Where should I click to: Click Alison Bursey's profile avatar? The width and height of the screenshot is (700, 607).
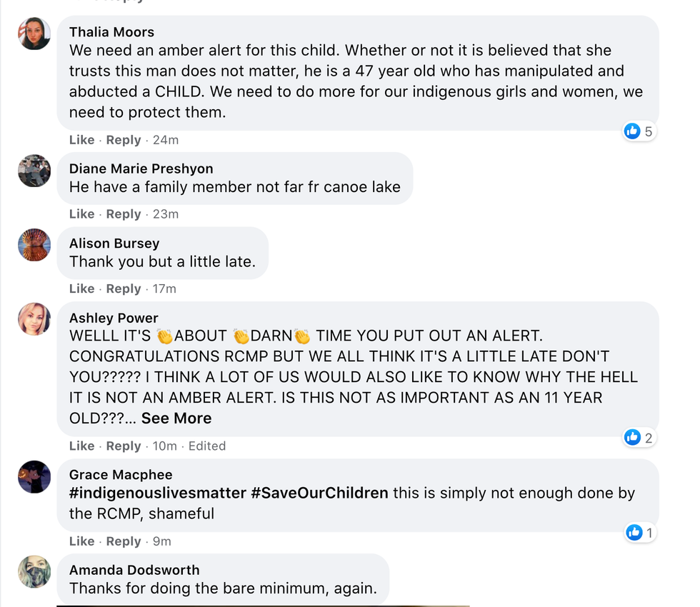tap(34, 245)
